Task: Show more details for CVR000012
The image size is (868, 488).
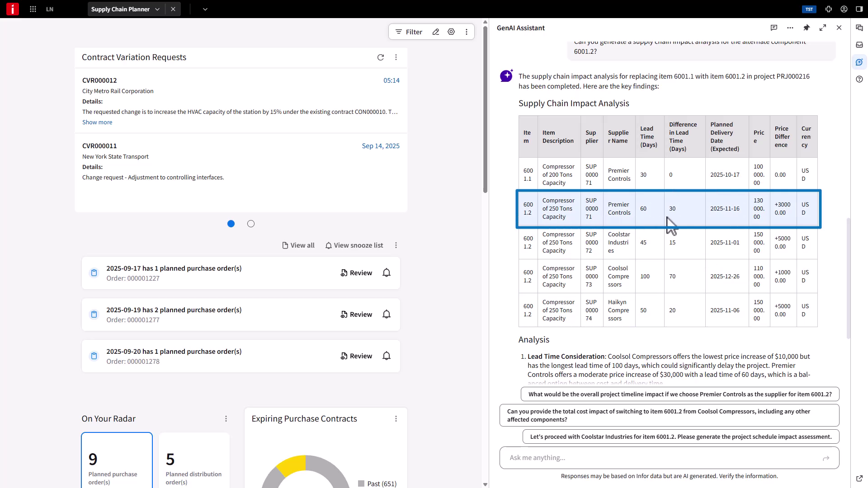Action: tap(97, 122)
